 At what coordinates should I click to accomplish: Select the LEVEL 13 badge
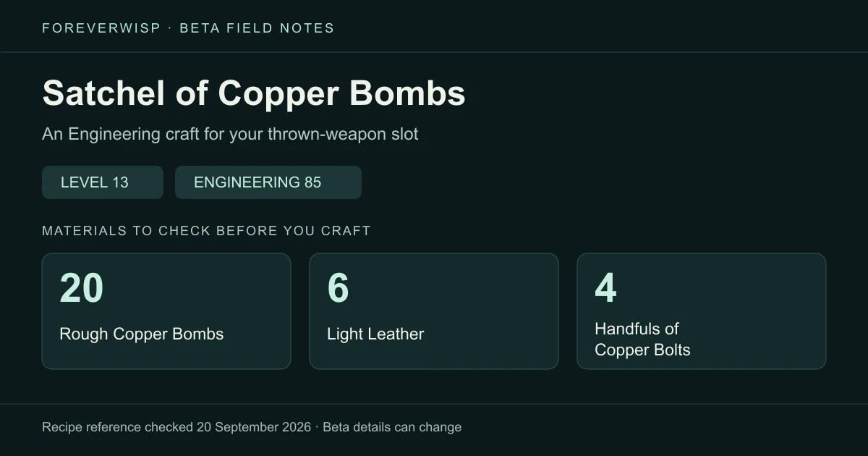pyautogui.click(x=103, y=182)
